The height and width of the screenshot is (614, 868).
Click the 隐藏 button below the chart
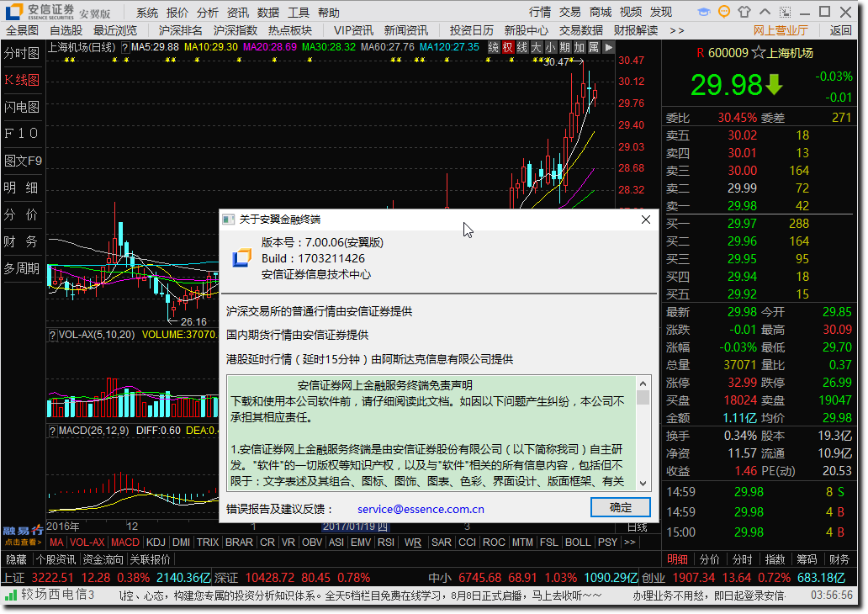point(16,559)
